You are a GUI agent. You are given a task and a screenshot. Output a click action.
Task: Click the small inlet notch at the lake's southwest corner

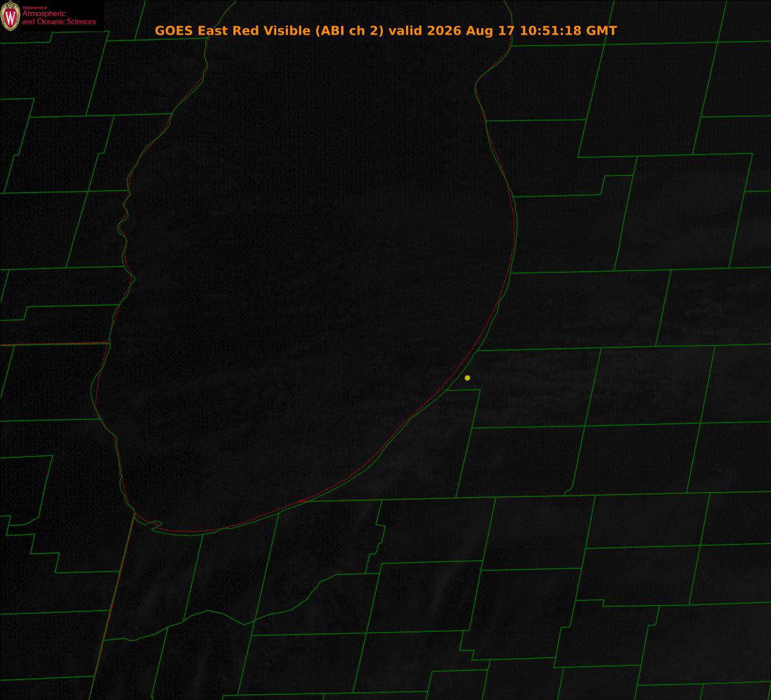[x=155, y=525]
